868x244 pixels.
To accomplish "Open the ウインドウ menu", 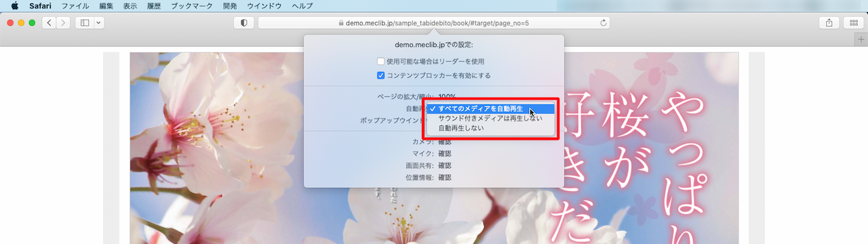I will click(x=264, y=5).
